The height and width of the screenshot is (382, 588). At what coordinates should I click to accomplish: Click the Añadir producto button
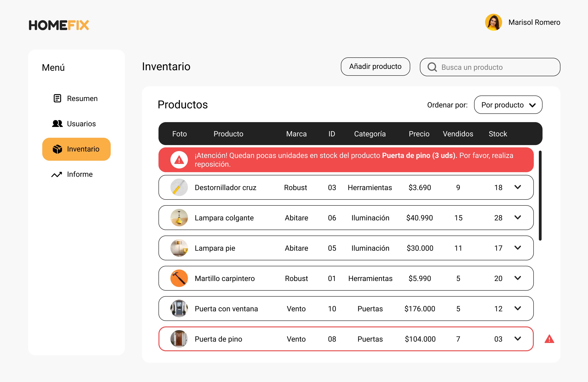click(375, 67)
